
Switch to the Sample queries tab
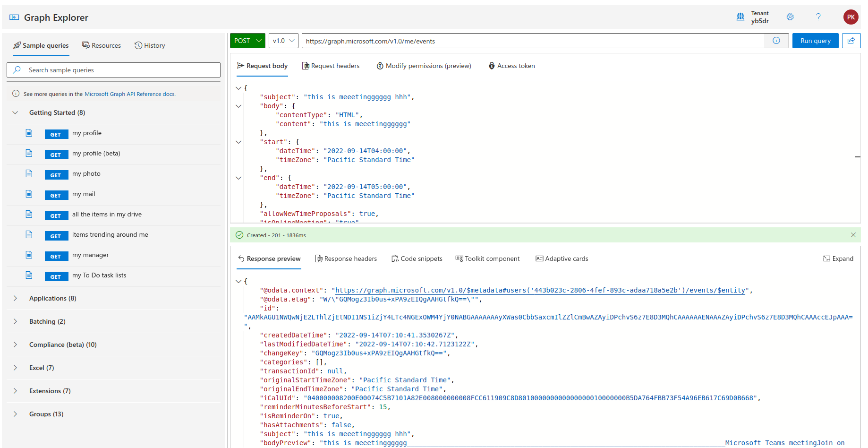(x=41, y=45)
